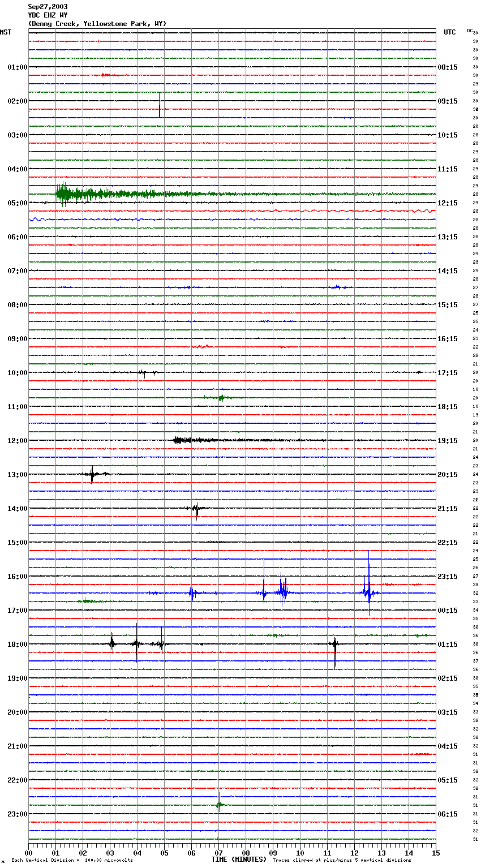Screen dimensions: 481x868
Task: Click the vertical division 100.00 microvolts note
Action: coord(72,861)
